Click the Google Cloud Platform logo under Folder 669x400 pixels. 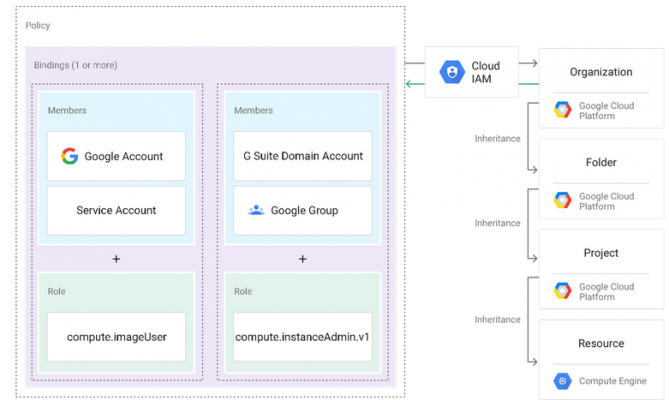click(562, 200)
